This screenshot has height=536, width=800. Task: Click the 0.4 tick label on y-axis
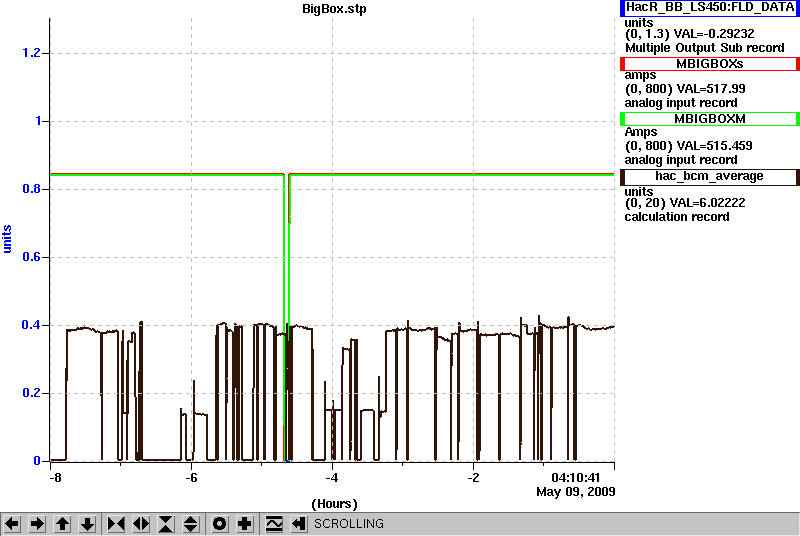tap(31, 325)
